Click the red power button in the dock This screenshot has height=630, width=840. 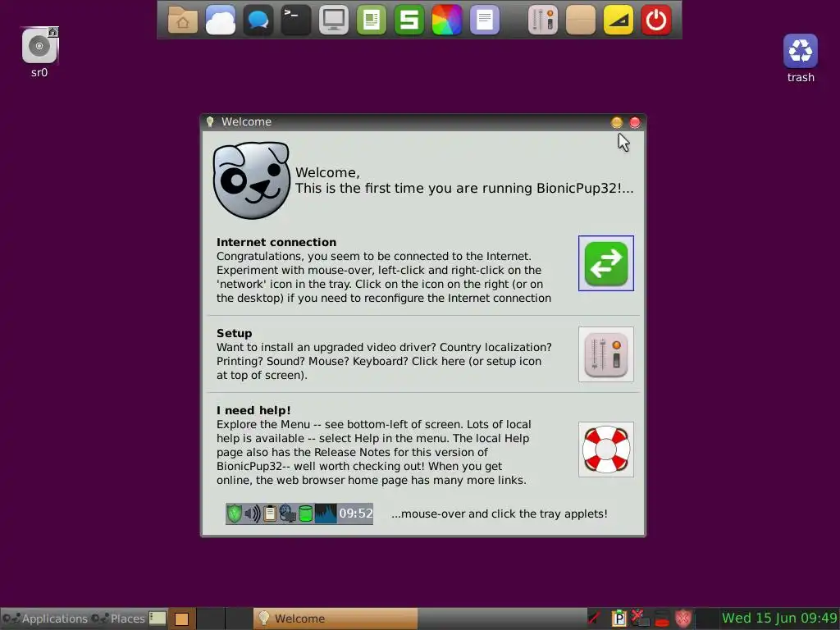click(x=655, y=21)
